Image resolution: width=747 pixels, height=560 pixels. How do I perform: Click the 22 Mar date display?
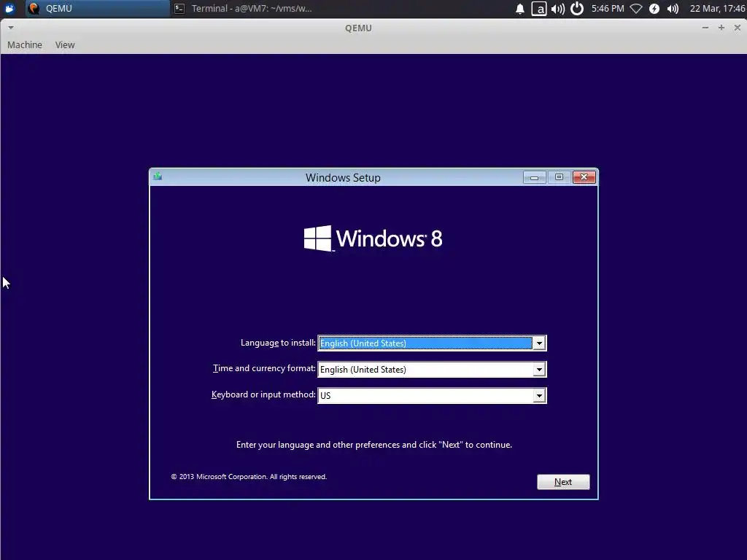click(717, 9)
